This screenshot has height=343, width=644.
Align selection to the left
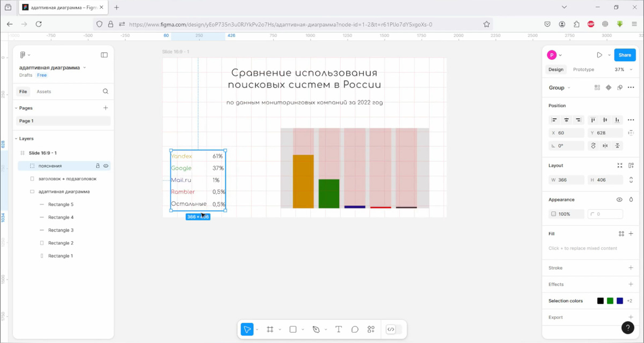tap(554, 120)
